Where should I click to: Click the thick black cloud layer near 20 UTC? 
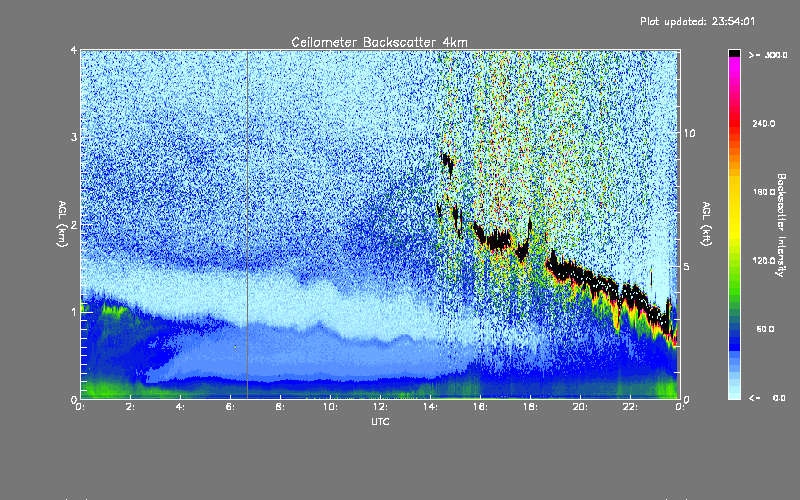(x=579, y=273)
